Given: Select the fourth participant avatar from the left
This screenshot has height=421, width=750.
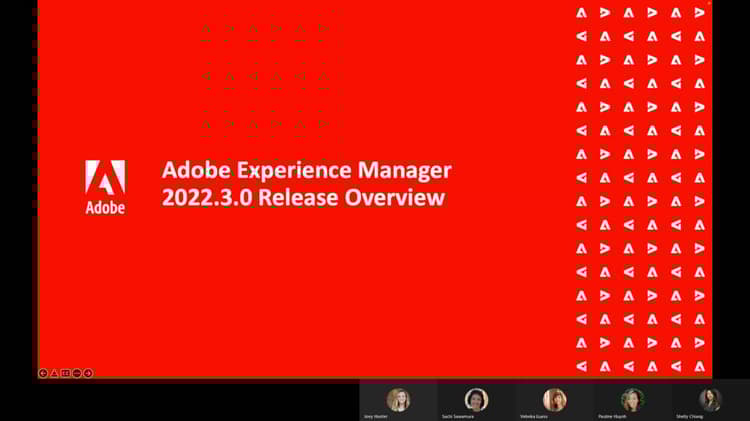Looking at the screenshot, I should [x=632, y=399].
